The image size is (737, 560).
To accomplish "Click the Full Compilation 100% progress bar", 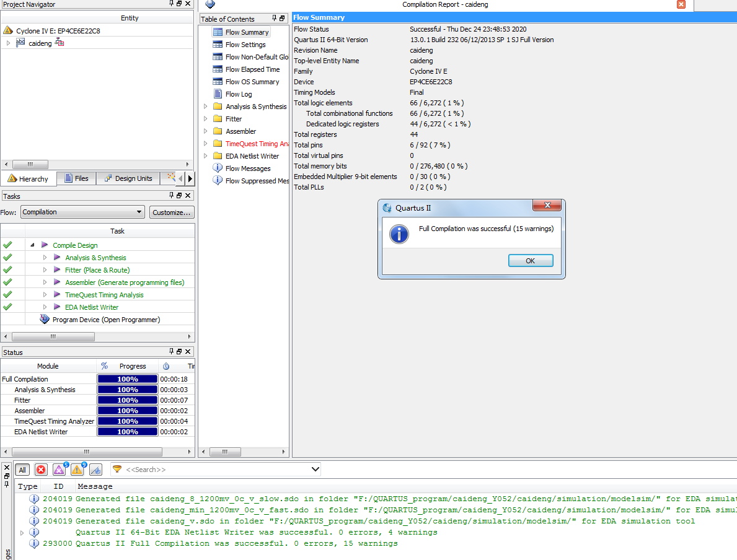I will point(128,379).
